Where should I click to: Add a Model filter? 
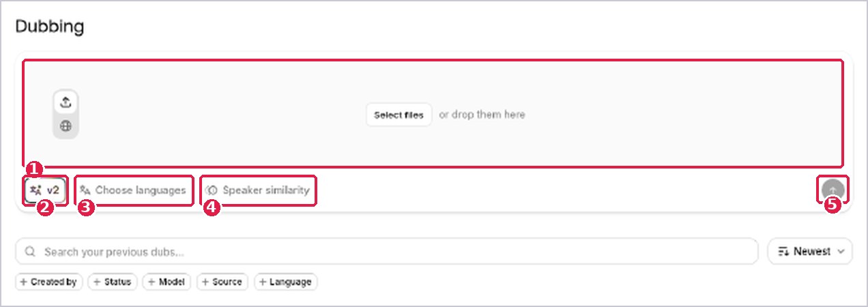167,282
